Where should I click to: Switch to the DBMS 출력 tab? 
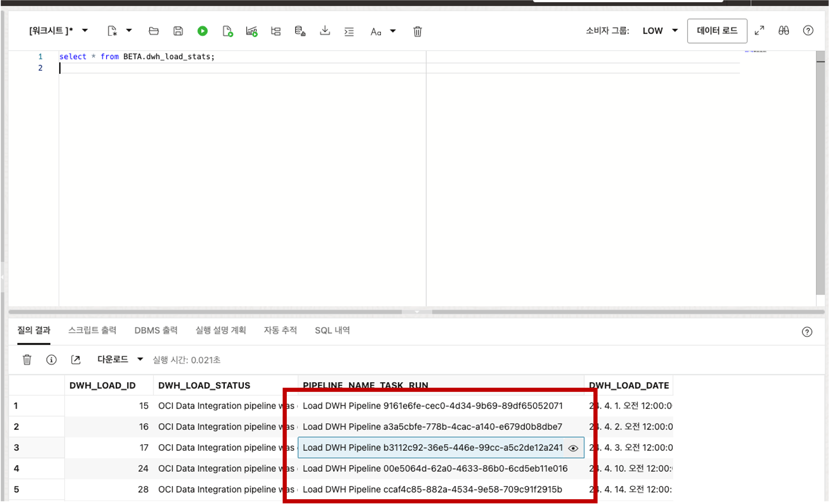coord(156,330)
